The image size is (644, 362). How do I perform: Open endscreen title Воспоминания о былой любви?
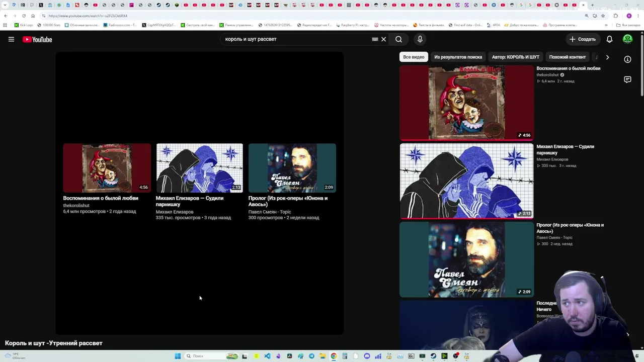coord(101,198)
